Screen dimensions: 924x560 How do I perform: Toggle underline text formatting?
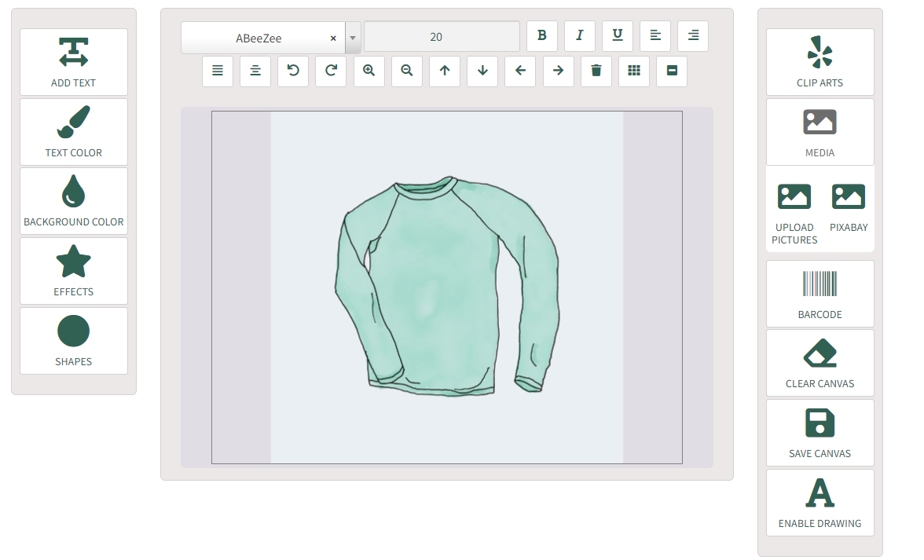coord(618,36)
